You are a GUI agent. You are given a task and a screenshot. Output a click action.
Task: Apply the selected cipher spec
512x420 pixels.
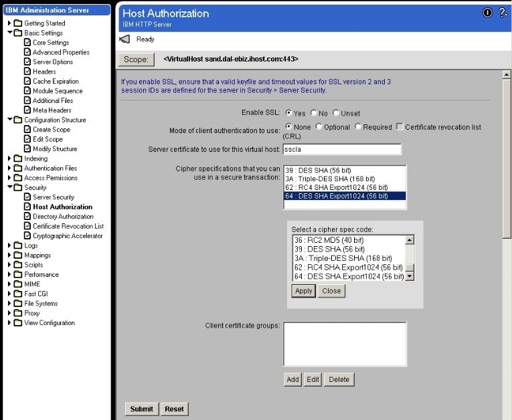[x=304, y=291]
